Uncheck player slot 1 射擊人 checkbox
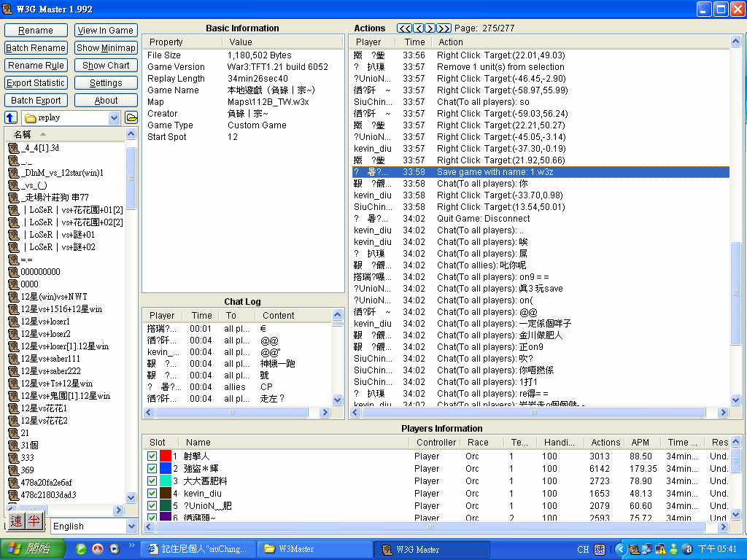The height and width of the screenshot is (560, 747). (x=152, y=456)
